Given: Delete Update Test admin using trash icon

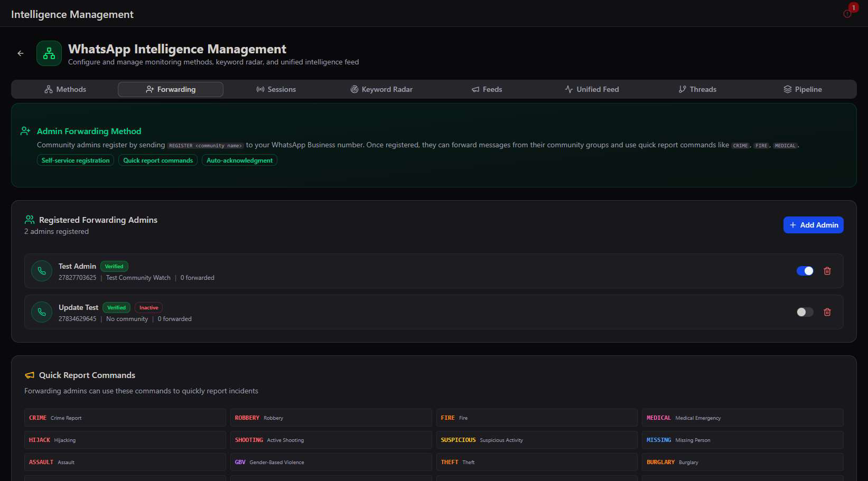Looking at the screenshot, I should tap(827, 312).
